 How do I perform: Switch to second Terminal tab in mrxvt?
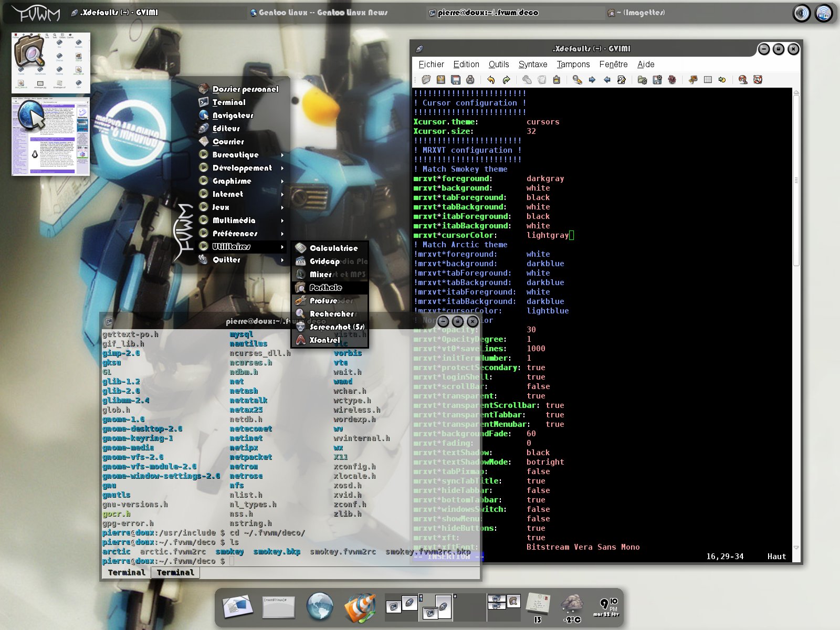coord(175,573)
